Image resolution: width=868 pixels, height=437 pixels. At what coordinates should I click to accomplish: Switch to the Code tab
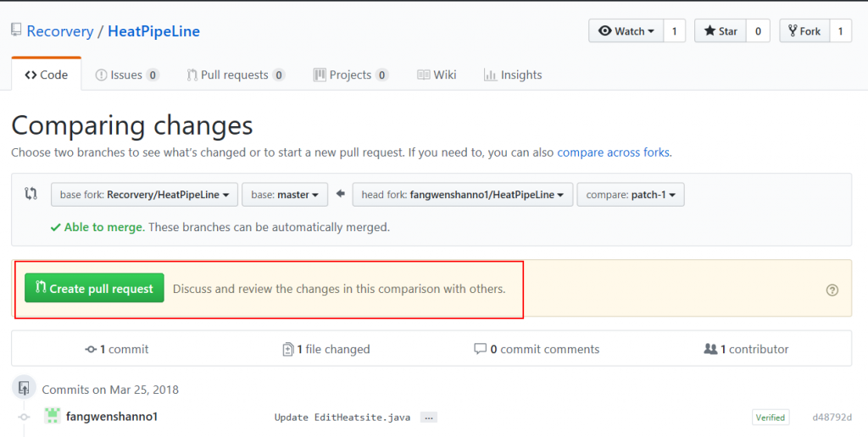(47, 75)
